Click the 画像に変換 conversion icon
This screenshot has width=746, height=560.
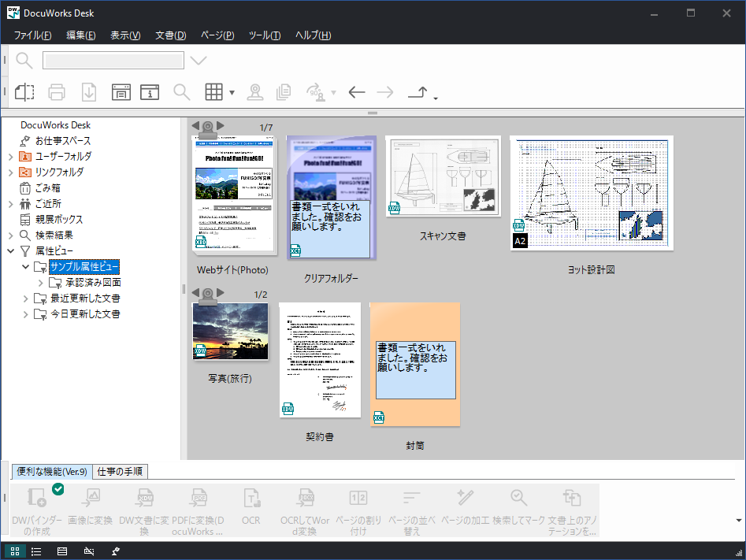tap(91, 498)
